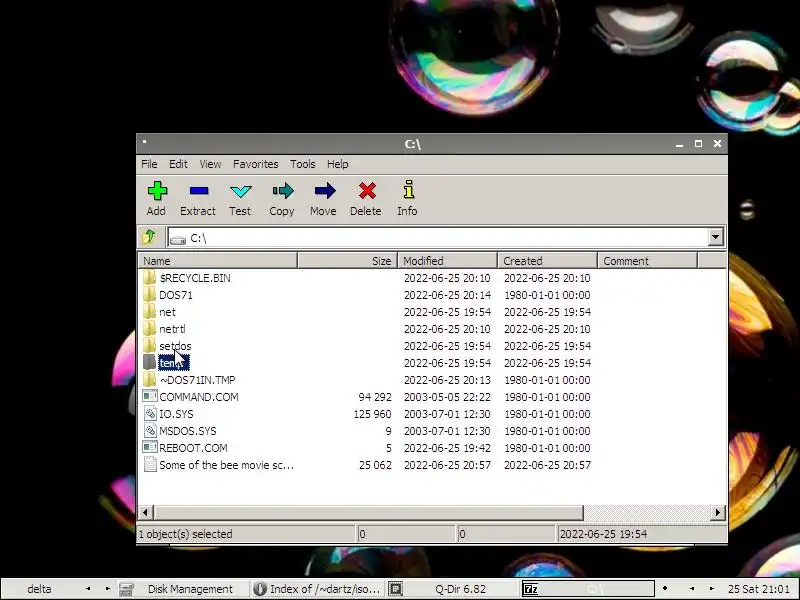Open the Help menu
This screenshot has height=600, width=800.
point(338,164)
